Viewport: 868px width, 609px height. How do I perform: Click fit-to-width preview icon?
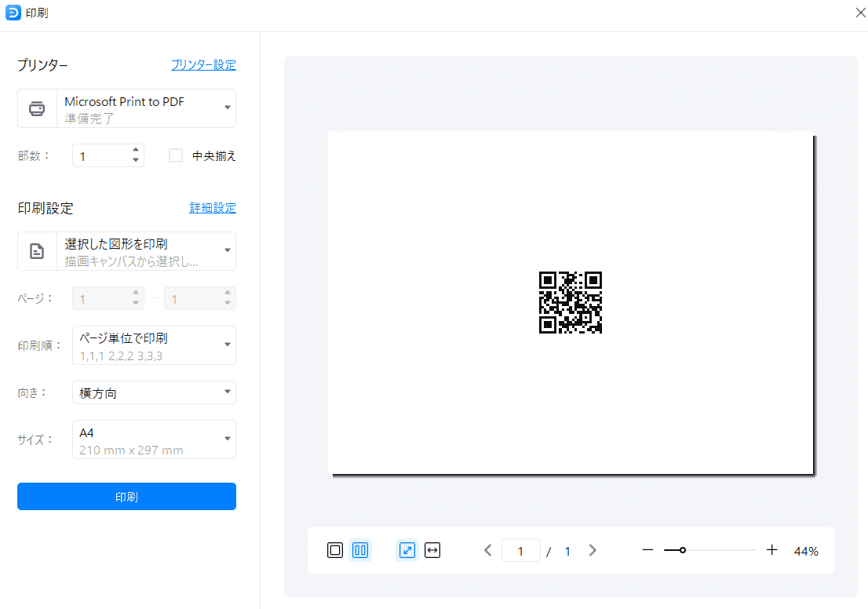click(x=432, y=550)
